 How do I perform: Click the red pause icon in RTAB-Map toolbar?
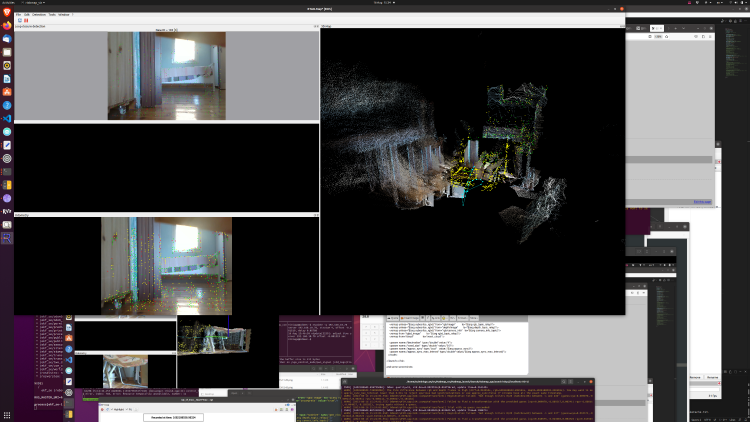(x=24, y=20)
